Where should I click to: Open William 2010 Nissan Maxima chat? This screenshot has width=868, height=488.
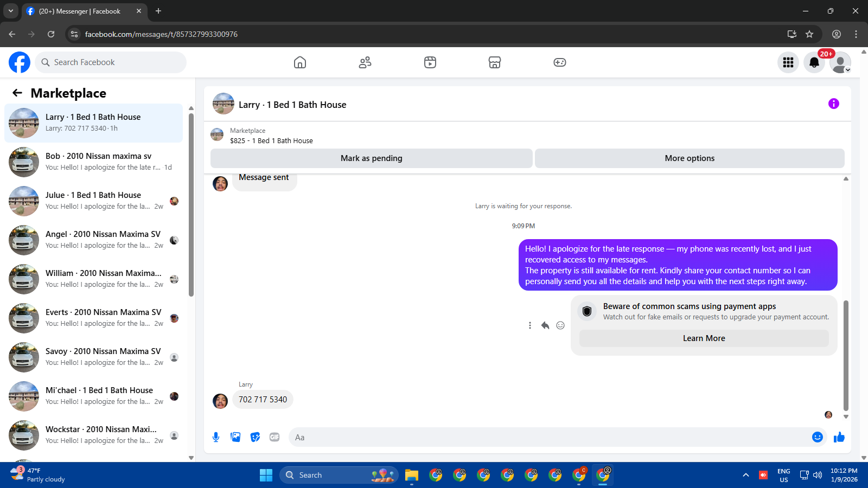[93, 279]
